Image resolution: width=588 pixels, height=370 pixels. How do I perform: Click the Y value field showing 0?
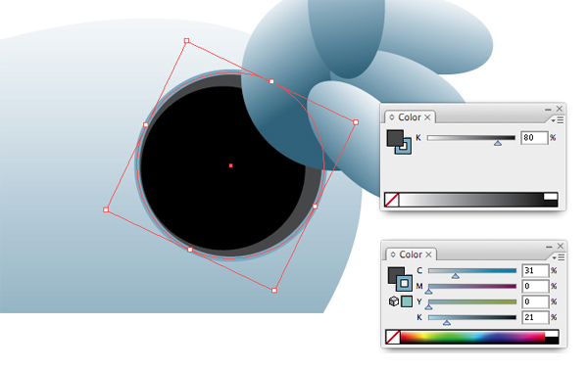(535, 301)
